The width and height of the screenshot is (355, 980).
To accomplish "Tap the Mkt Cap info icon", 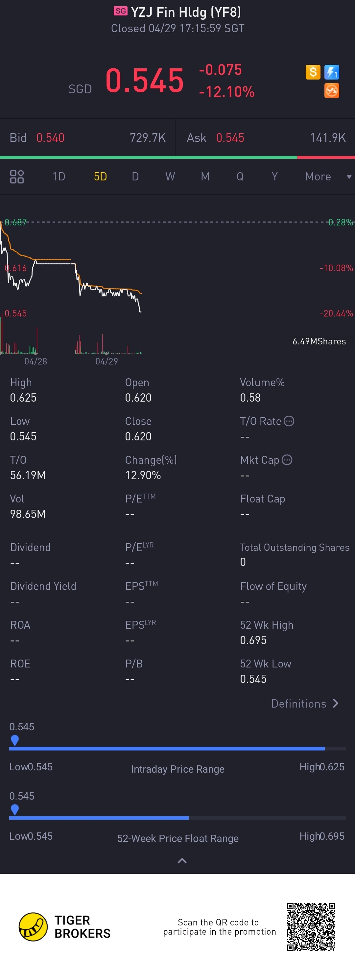I will tap(287, 460).
